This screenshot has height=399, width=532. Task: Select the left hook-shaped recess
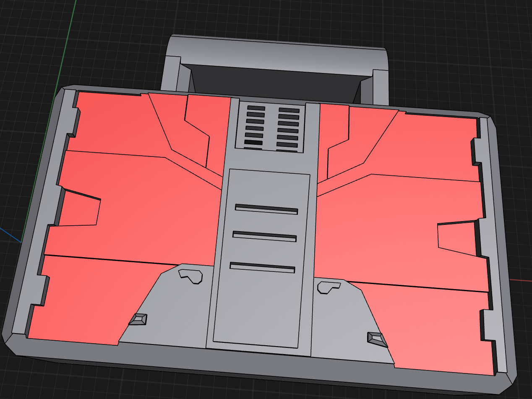pos(191,276)
